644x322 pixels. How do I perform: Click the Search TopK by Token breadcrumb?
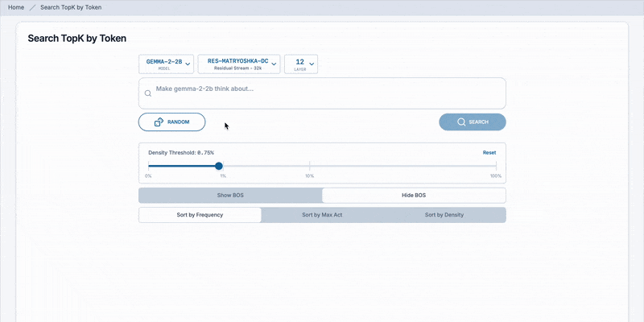point(71,7)
